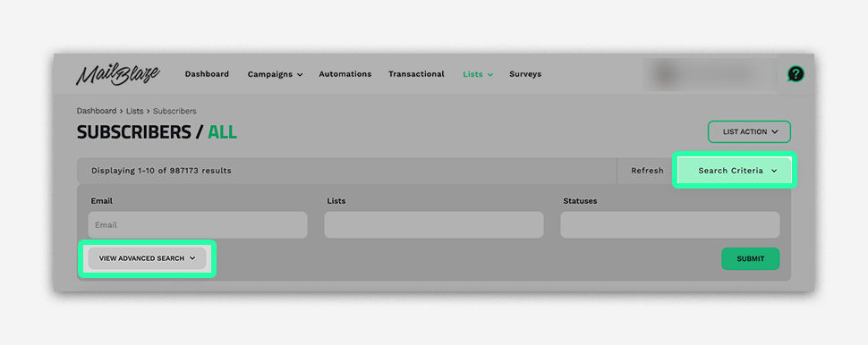Expand View Advanced Search

(148, 258)
